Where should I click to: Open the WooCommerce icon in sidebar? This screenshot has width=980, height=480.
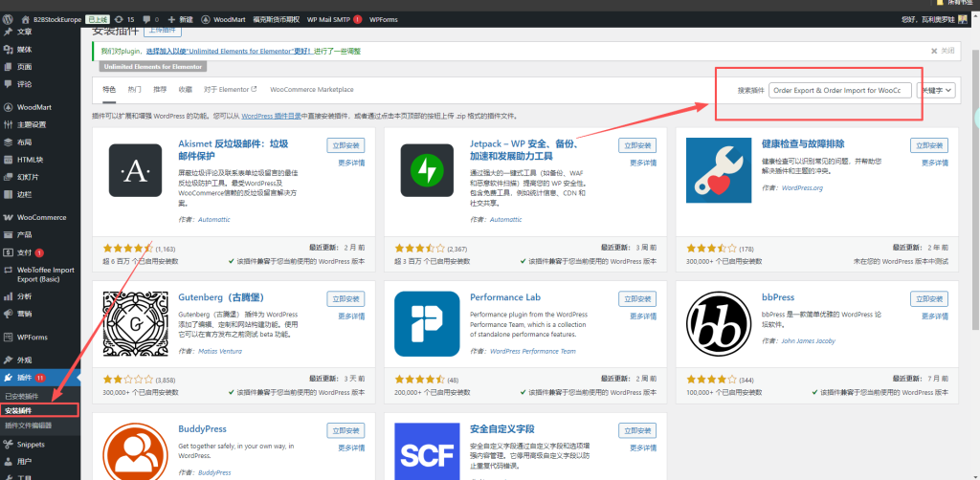[8, 217]
